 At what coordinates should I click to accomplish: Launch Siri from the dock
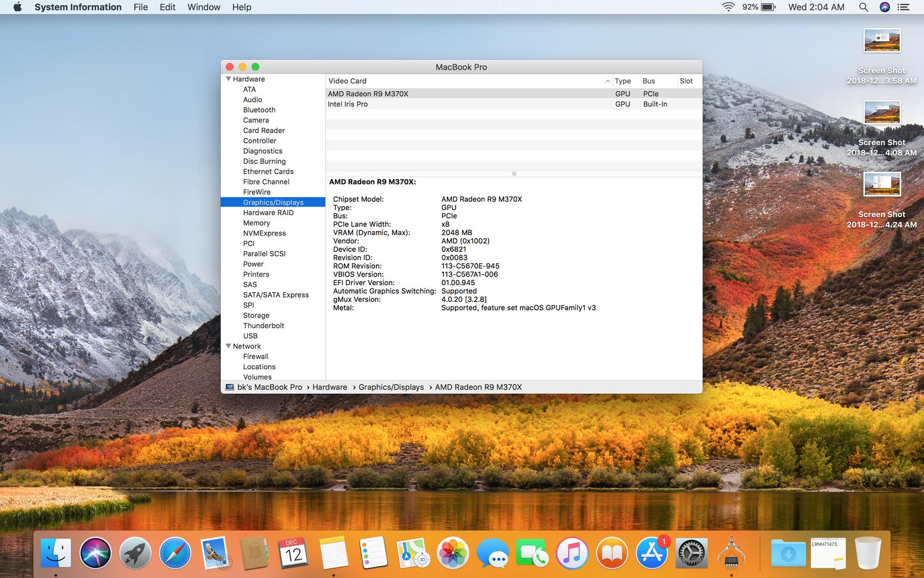pos(95,553)
